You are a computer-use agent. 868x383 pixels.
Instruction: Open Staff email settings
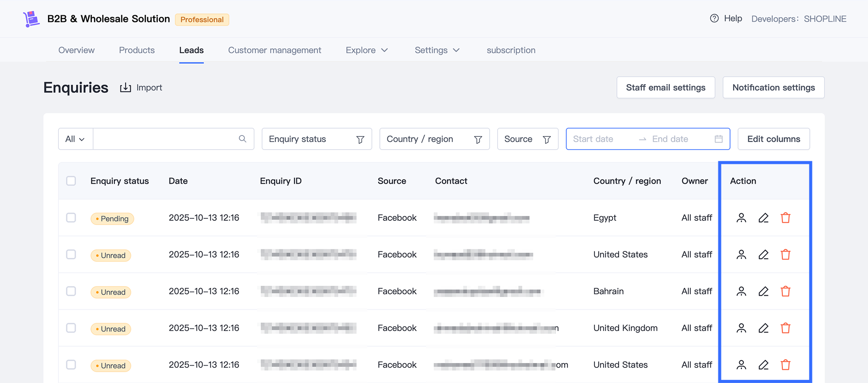(x=665, y=88)
